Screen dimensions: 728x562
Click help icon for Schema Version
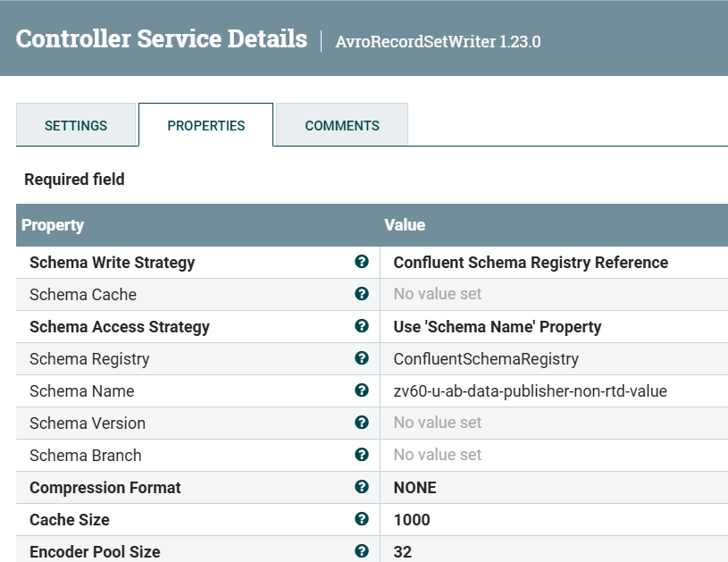(361, 423)
